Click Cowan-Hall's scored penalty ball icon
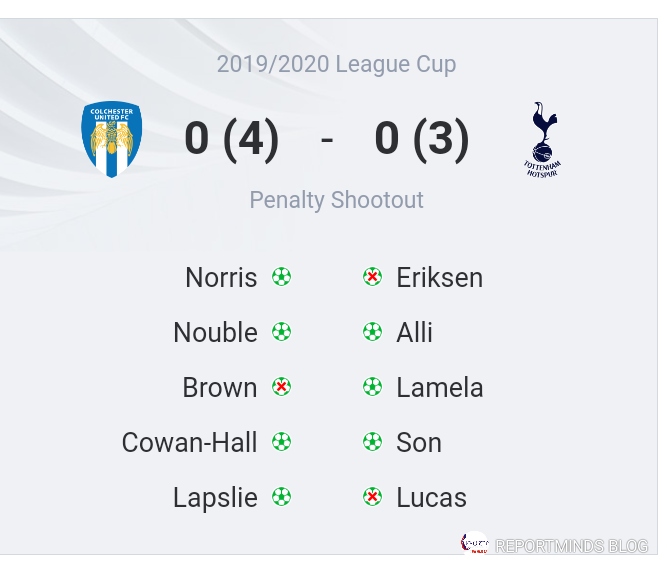667x577 pixels. click(282, 442)
